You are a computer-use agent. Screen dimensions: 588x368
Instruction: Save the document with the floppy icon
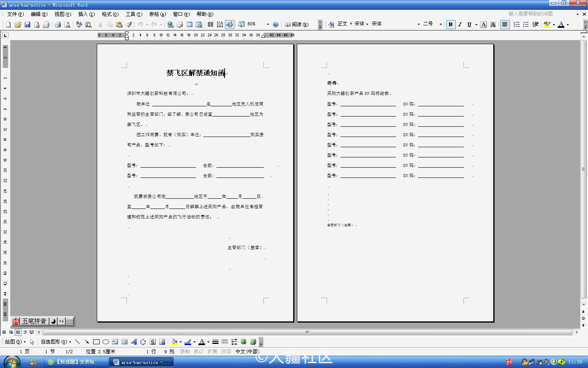27,25
